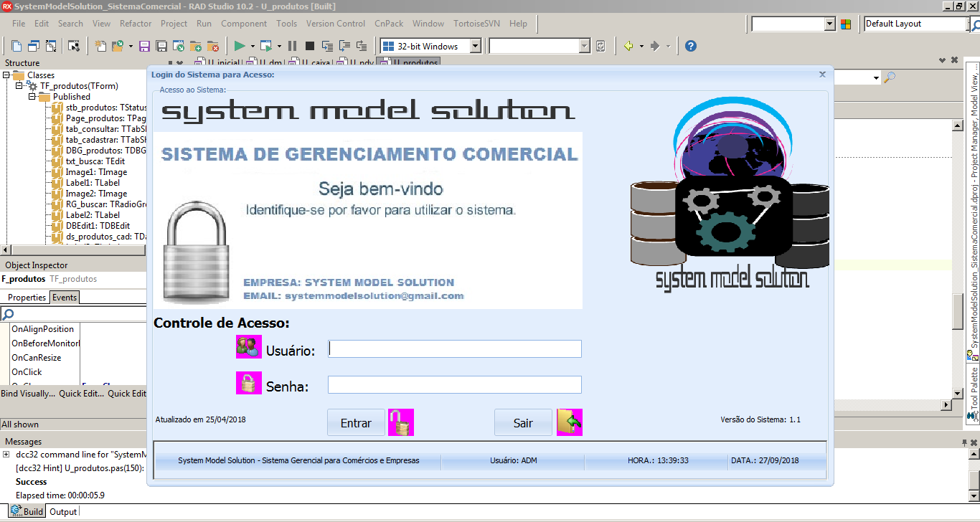Image resolution: width=980 pixels, height=522 pixels.
Task: Click the Object Inspector search field
Action: coord(74,314)
